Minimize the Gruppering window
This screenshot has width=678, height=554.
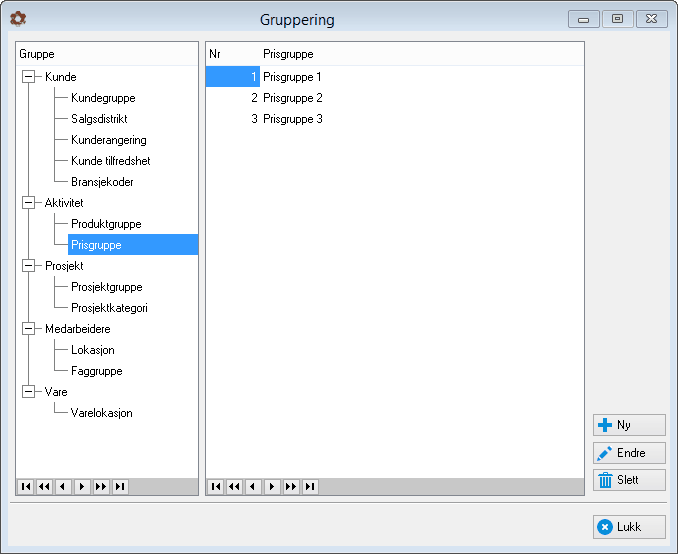point(584,19)
